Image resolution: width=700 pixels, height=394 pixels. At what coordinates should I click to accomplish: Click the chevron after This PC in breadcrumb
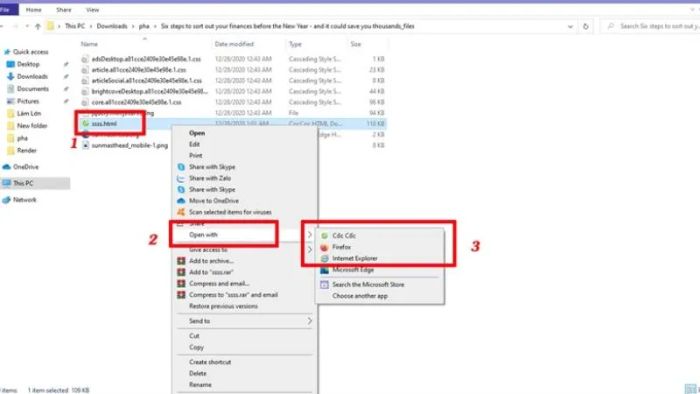coord(91,26)
